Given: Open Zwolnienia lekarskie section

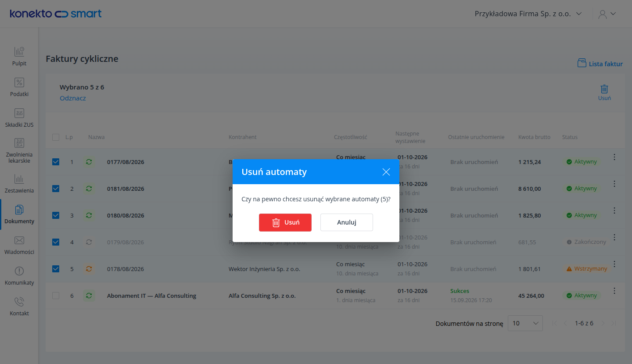Looking at the screenshot, I should pos(19,150).
